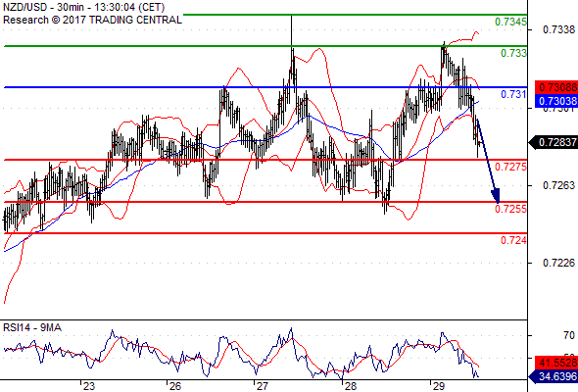Click the 0.7345 green resistance label

click(x=510, y=22)
